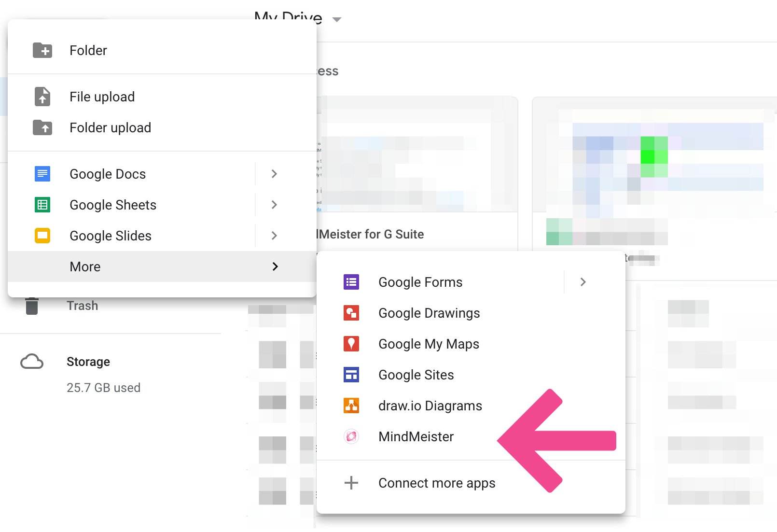This screenshot has height=532, width=777.
Task: Expand the More submenu arrow
Action: 275,266
